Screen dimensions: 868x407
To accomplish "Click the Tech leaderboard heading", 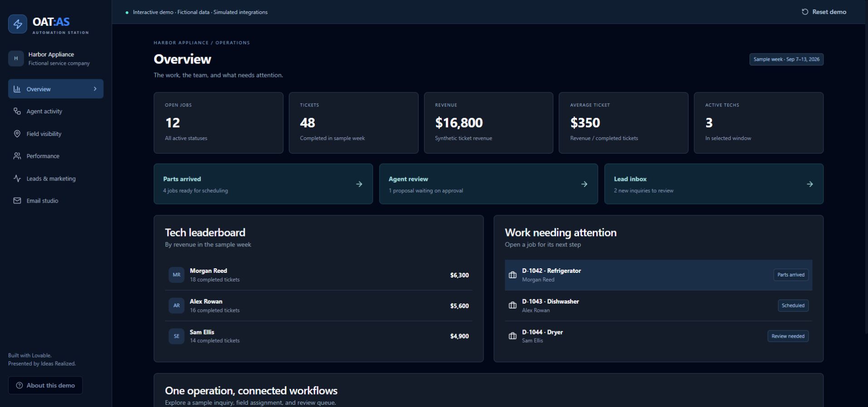I will (x=205, y=233).
